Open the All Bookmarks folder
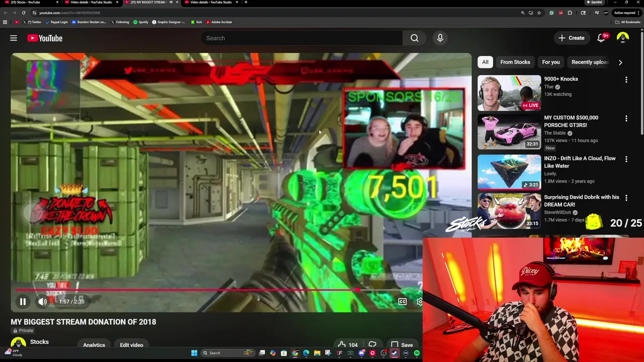Image resolution: width=644 pixels, height=362 pixels. click(x=627, y=22)
